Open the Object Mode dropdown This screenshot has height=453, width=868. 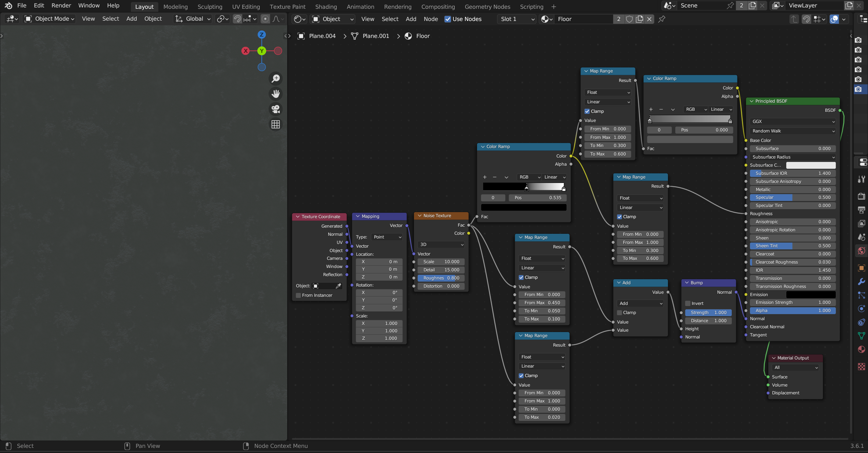click(x=50, y=19)
